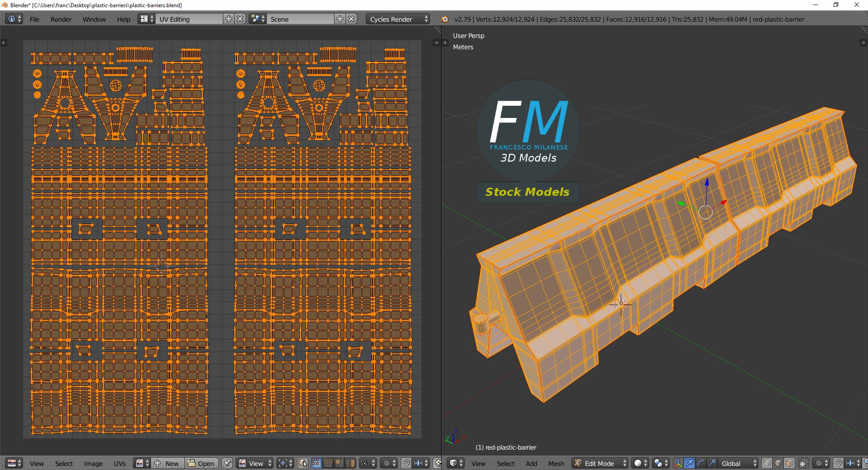Toggle snapping in the UV editor
This screenshot has height=470, width=868.
click(x=406, y=463)
